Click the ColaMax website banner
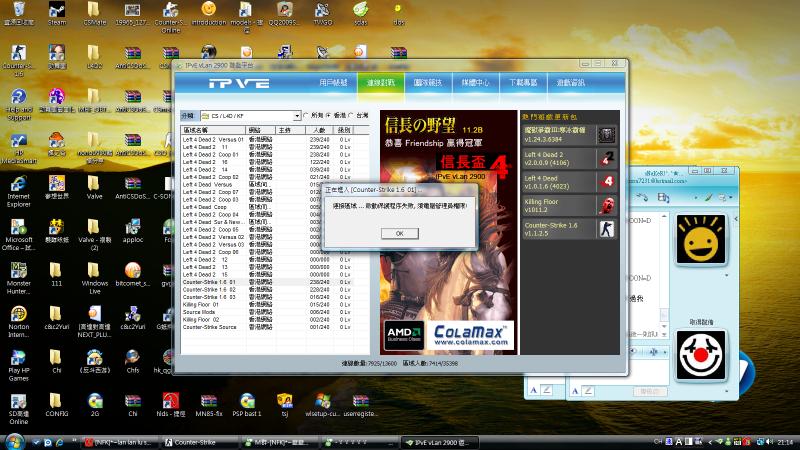The height and width of the screenshot is (450, 800). coord(470,334)
